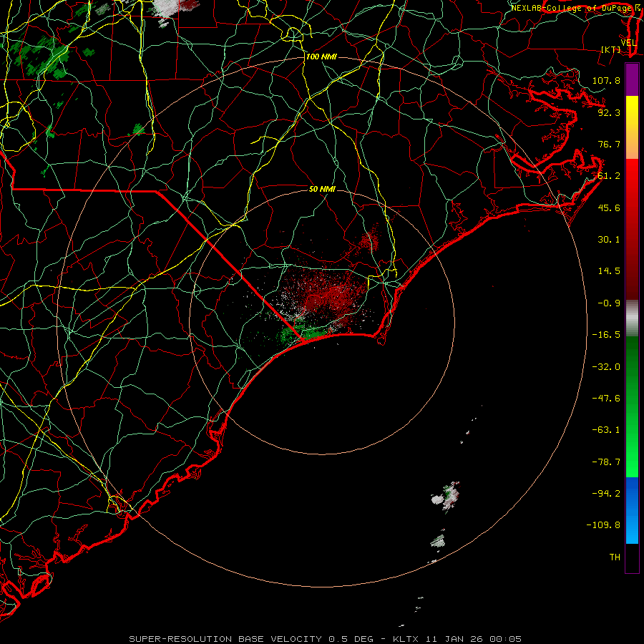This screenshot has height=644, width=644.
Task: Click the large gray offshore echo southeast
Action: (446, 496)
